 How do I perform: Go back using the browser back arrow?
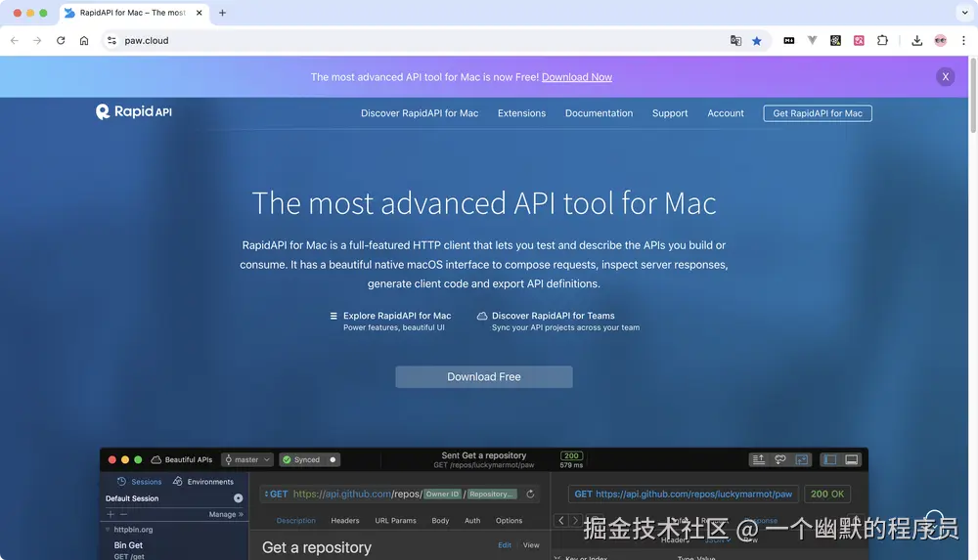pyautogui.click(x=15, y=40)
